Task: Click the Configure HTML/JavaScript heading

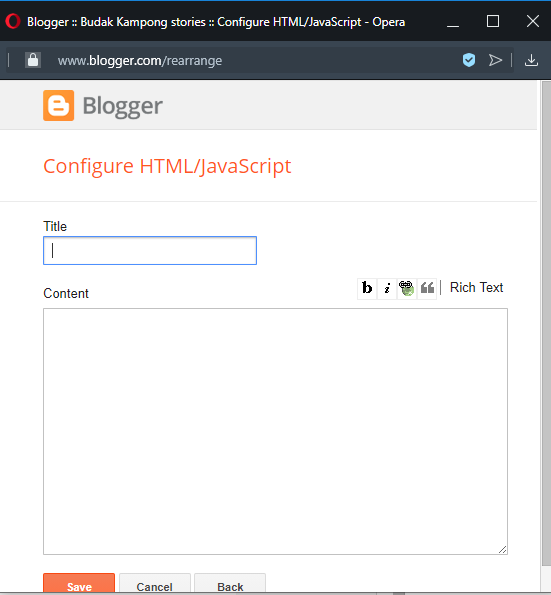Action: point(167,166)
